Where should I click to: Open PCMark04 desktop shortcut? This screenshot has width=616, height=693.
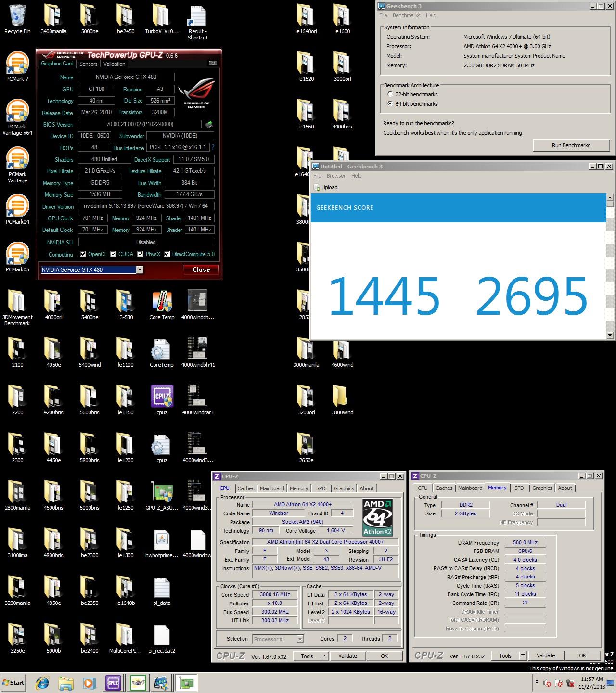pyautogui.click(x=17, y=209)
